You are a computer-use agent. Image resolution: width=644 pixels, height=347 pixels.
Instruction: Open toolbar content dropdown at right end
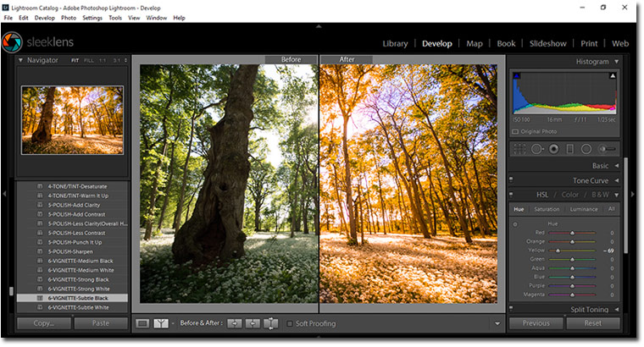(x=497, y=323)
